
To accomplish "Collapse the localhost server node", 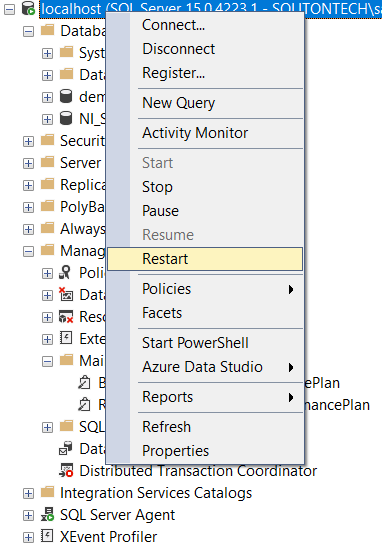I will tap(9, 10).
